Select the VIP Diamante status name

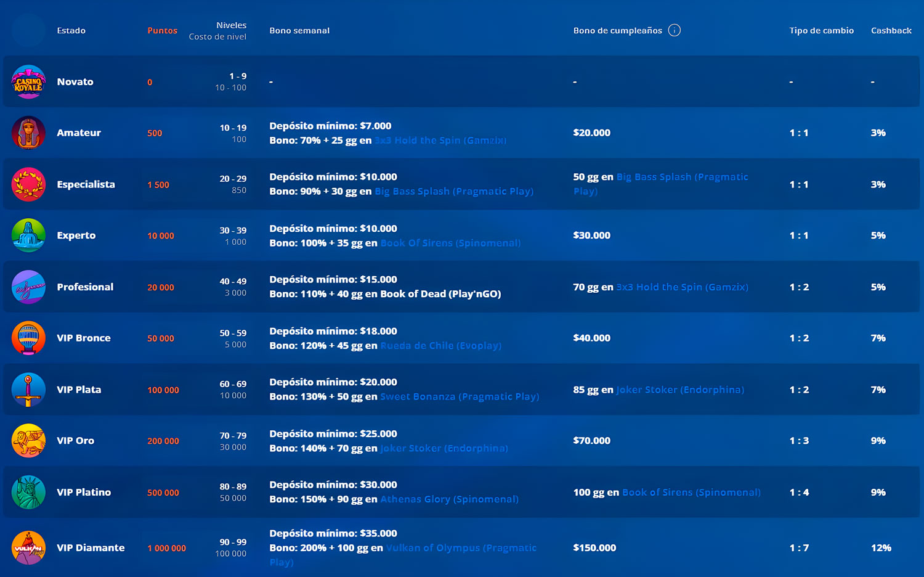[x=91, y=547]
